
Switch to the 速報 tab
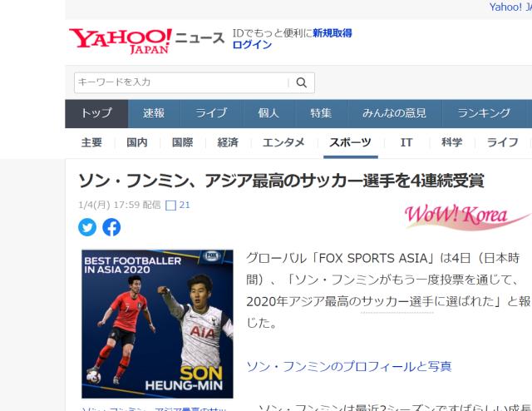point(154,113)
